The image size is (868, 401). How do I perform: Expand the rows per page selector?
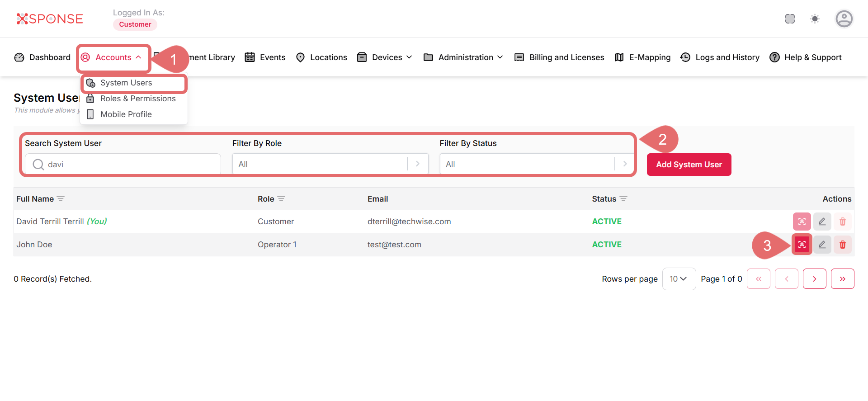click(679, 279)
